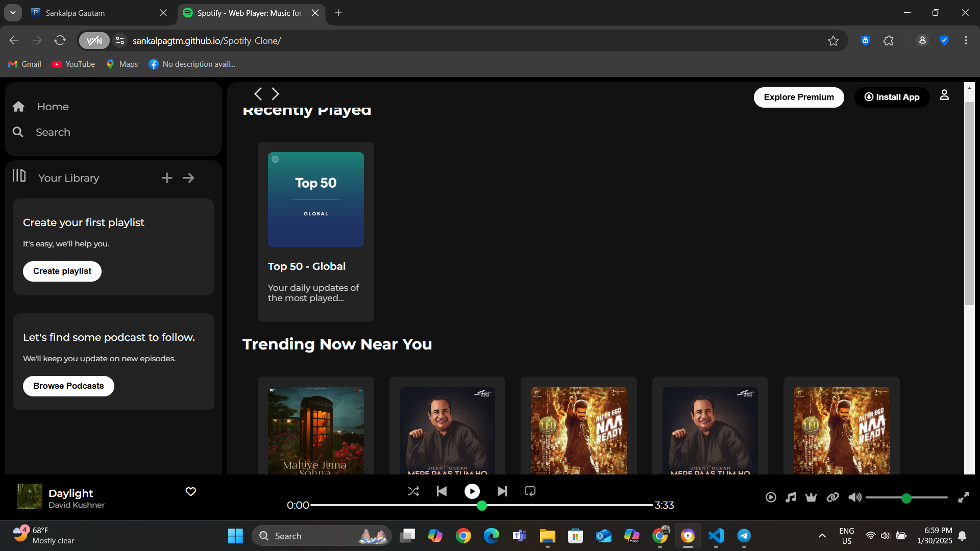Image resolution: width=980 pixels, height=551 pixels.
Task: Click the shuffle icon in player
Action: tap(413, 491)
